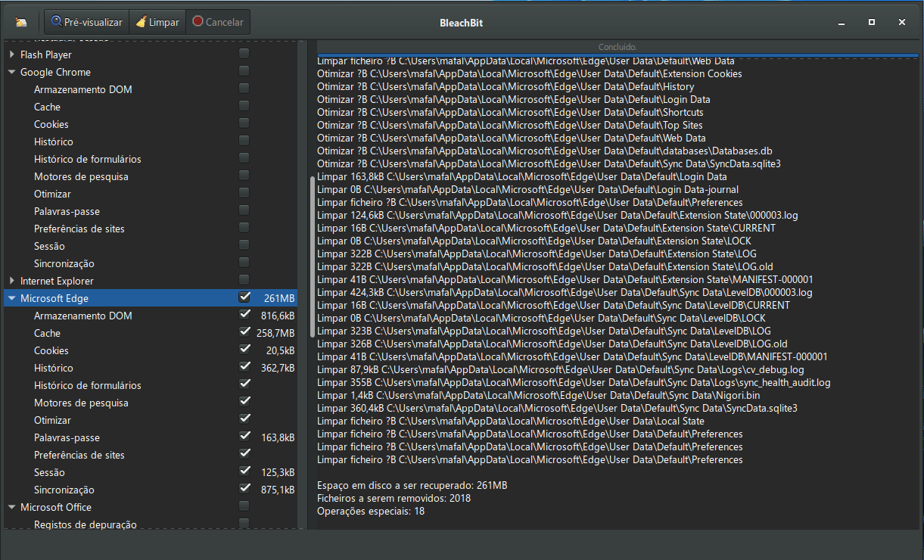Uncheck Microsoft Edge Sincronização option

[x=244, y=489]
